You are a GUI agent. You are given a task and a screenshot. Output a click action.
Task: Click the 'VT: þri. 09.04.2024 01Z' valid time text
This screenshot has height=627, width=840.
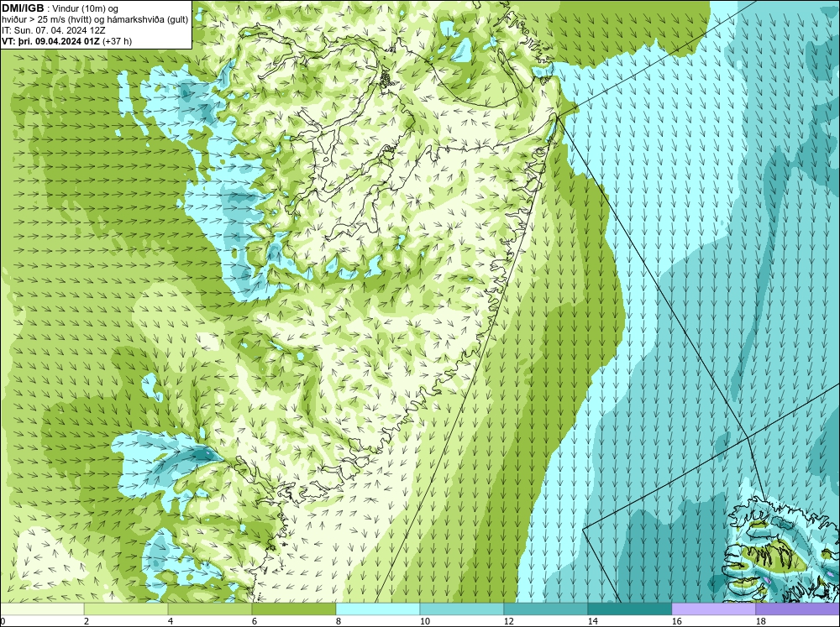point(51,40)
